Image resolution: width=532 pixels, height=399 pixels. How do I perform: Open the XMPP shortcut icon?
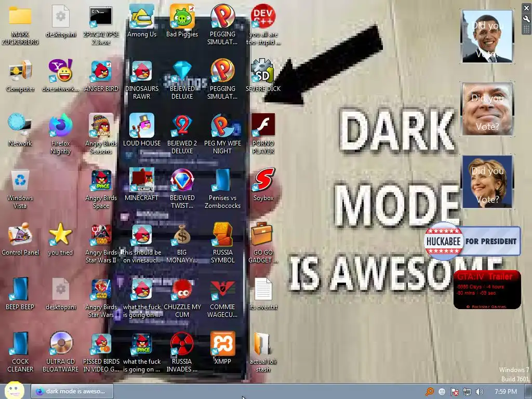click(x=222, y=349)
